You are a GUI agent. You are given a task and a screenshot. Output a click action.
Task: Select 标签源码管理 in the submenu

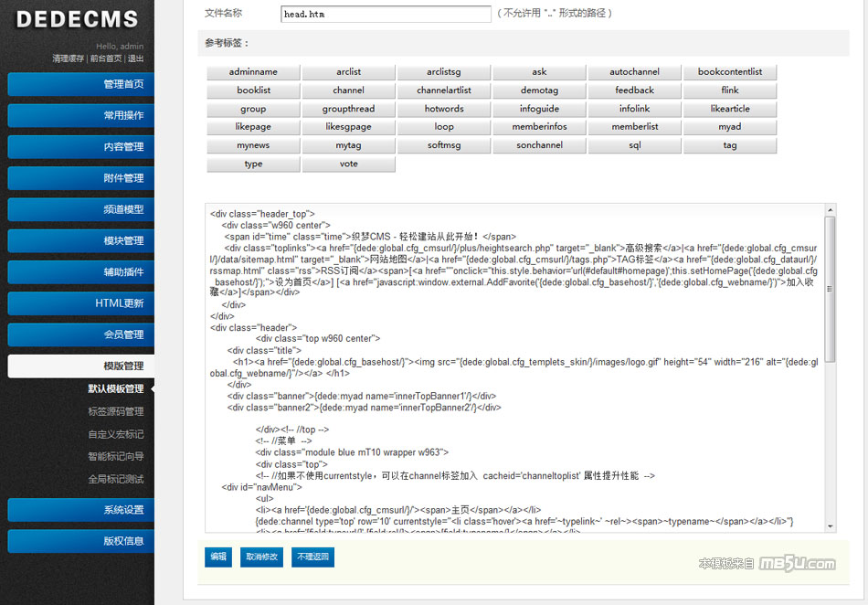pyautogui.click(x=116, y=411)
